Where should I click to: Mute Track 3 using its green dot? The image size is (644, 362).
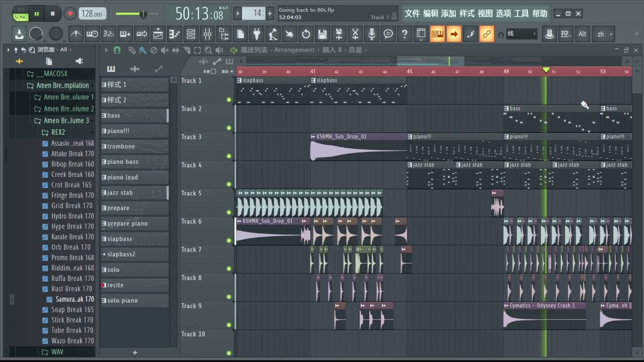[229, 156]
